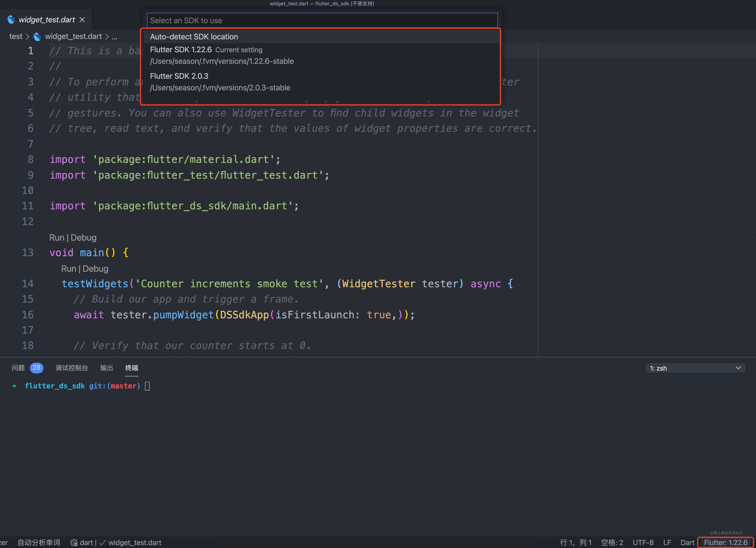Click the 自动分析单词 status bar item

39,542
